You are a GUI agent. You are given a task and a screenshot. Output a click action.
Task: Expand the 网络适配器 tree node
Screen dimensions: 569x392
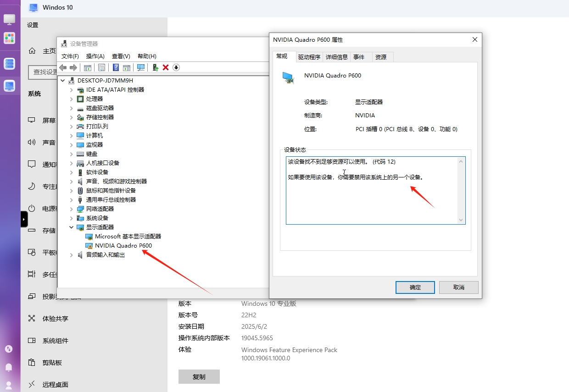tap(71, 209)
